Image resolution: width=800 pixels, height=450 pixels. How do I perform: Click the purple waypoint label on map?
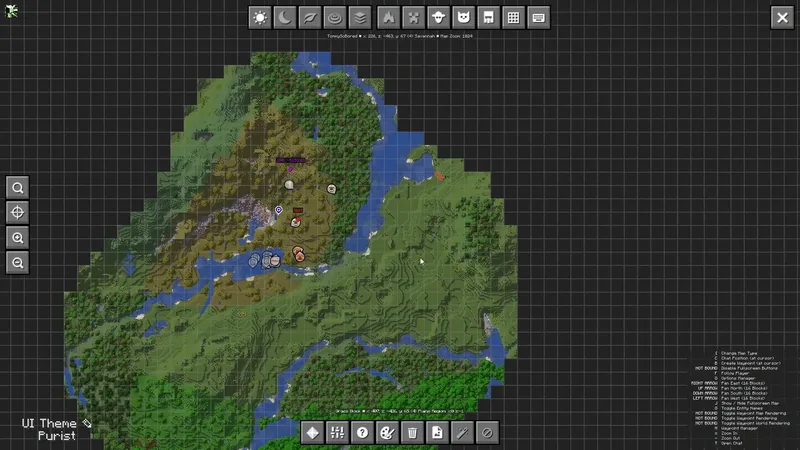pos(291,160)
